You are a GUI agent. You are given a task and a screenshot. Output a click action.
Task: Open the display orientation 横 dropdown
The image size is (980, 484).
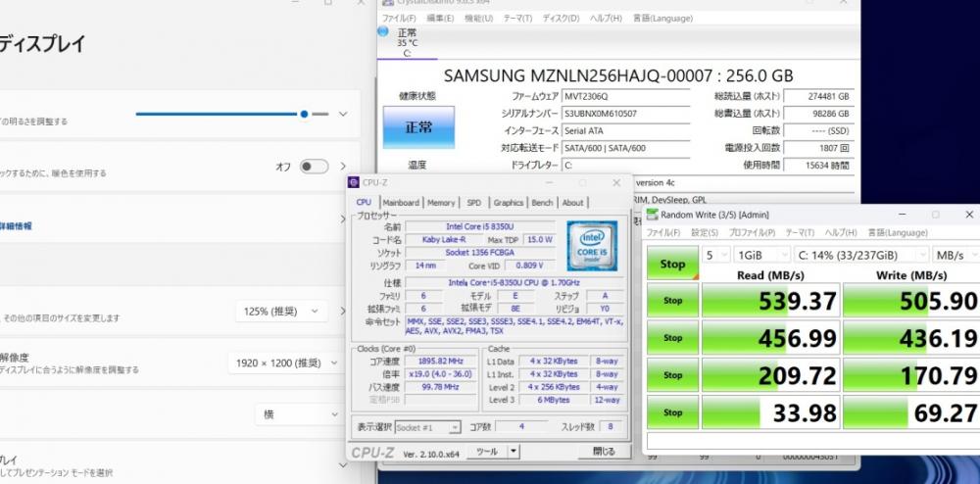tap(299, 414)
